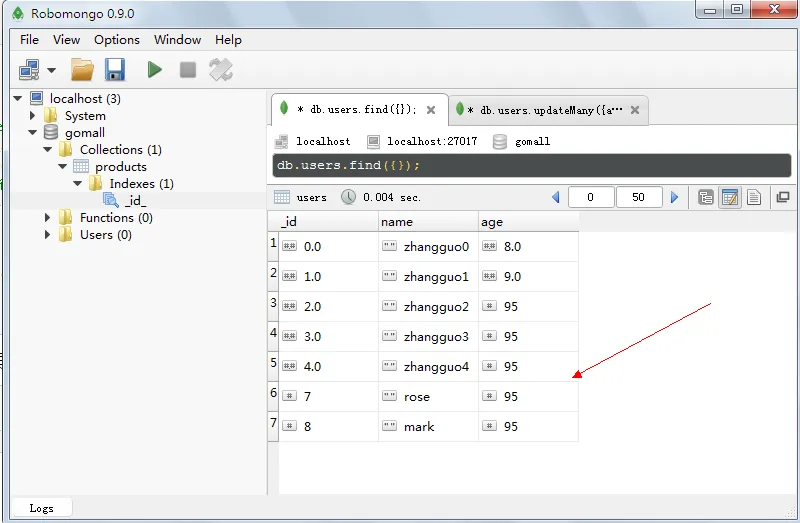Click the name column header
Viewport: 800px width, 523px height.
pyautogui.click(x=428, y=221)
